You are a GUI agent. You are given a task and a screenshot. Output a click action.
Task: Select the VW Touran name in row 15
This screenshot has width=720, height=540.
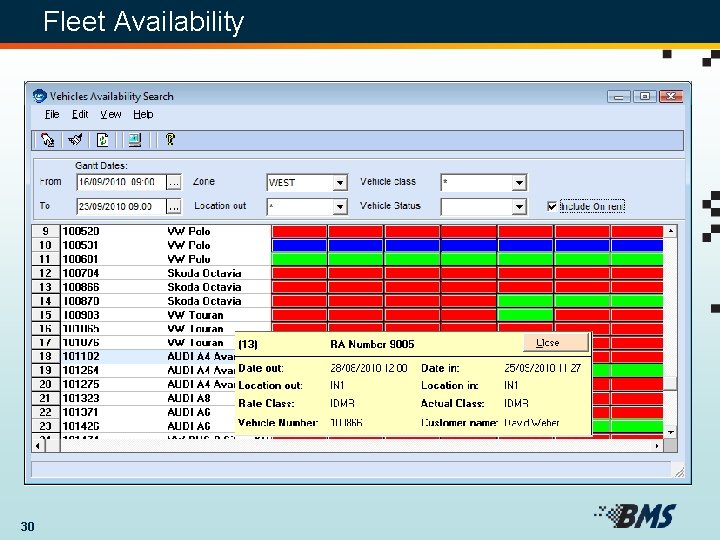click(195, 315)
